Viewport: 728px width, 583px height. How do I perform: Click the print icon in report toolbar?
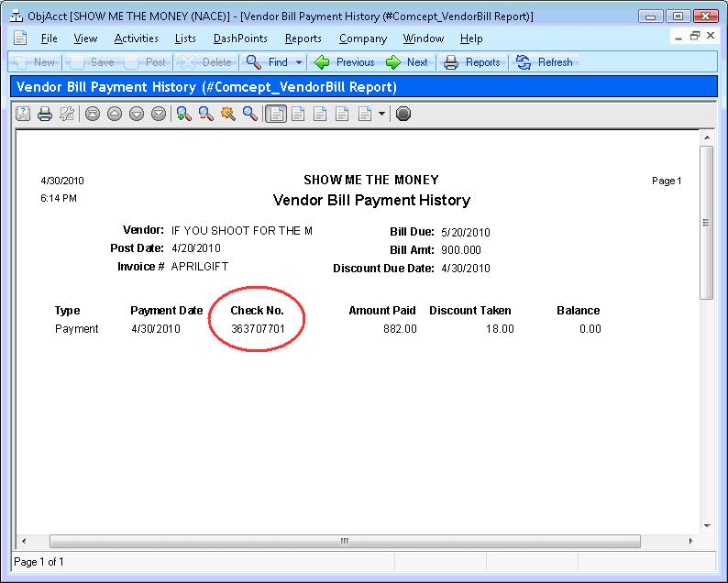(x=45, y=114)
